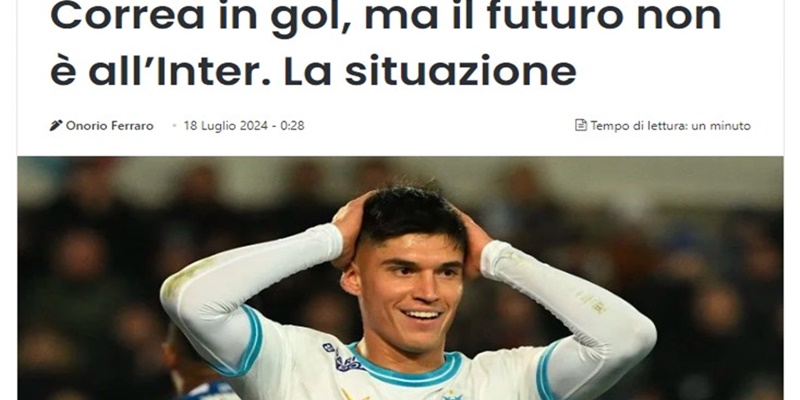Click the document icon before reading time
Screen dimensions: 800x400
pos(581,125)
